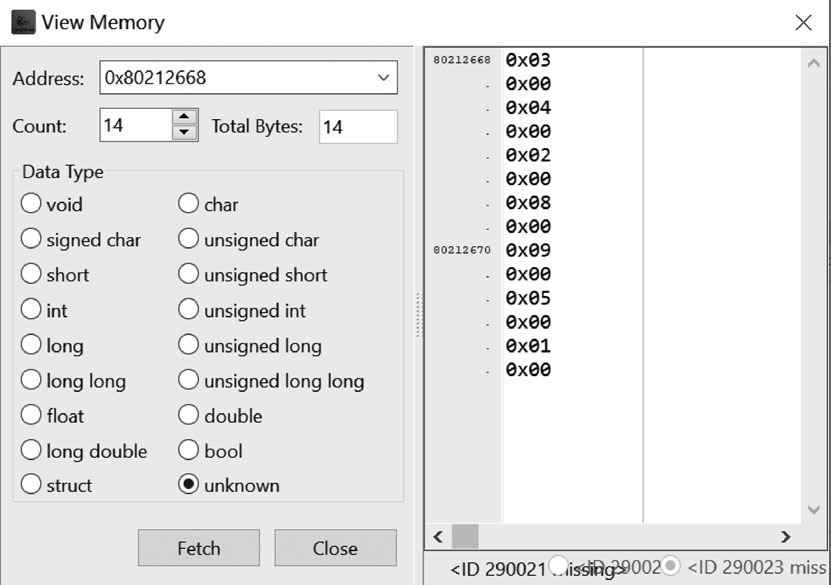Select the 0x01 memory value

coord(528,345)
